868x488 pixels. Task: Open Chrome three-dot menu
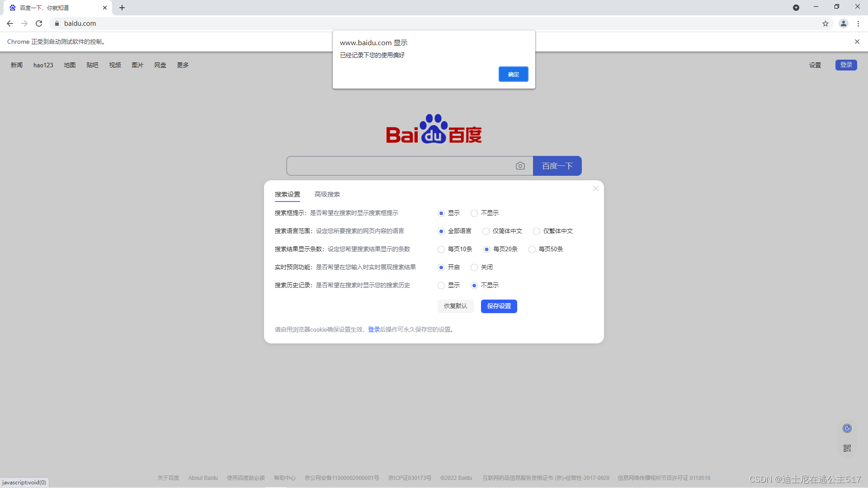[858, 23]
